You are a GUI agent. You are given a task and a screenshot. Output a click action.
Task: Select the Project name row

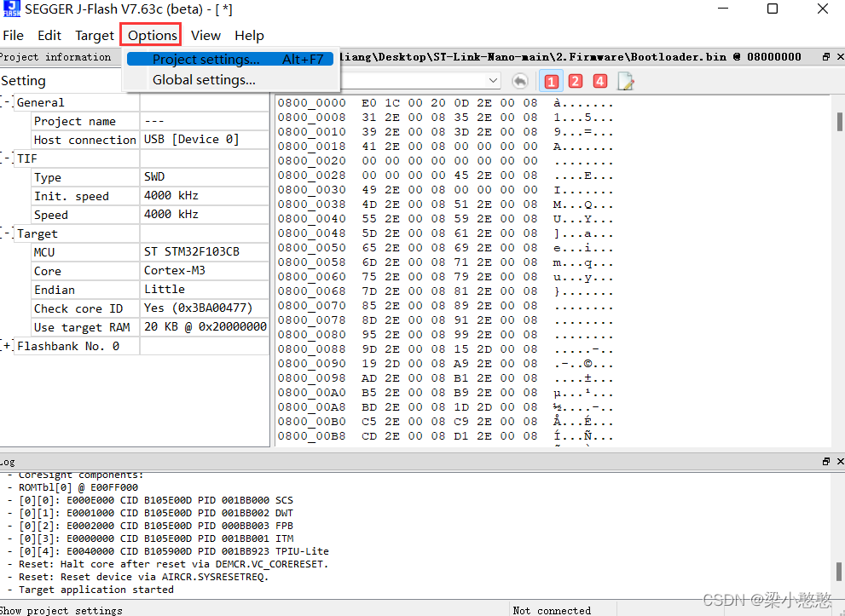(150, 121)
